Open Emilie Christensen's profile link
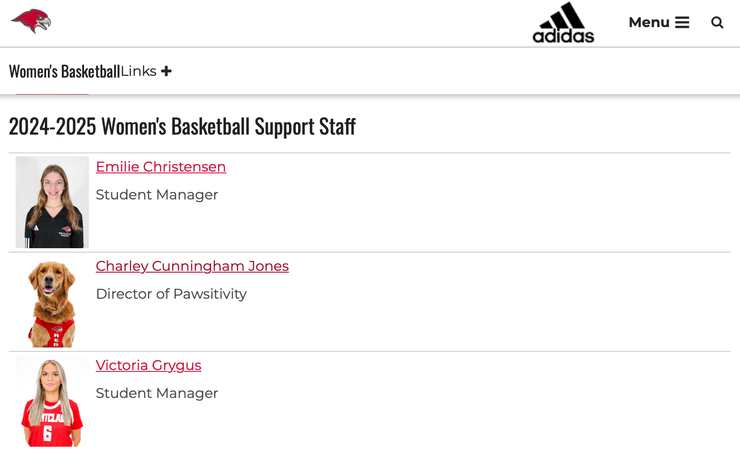Screen dimensions: 740x459 161,167
